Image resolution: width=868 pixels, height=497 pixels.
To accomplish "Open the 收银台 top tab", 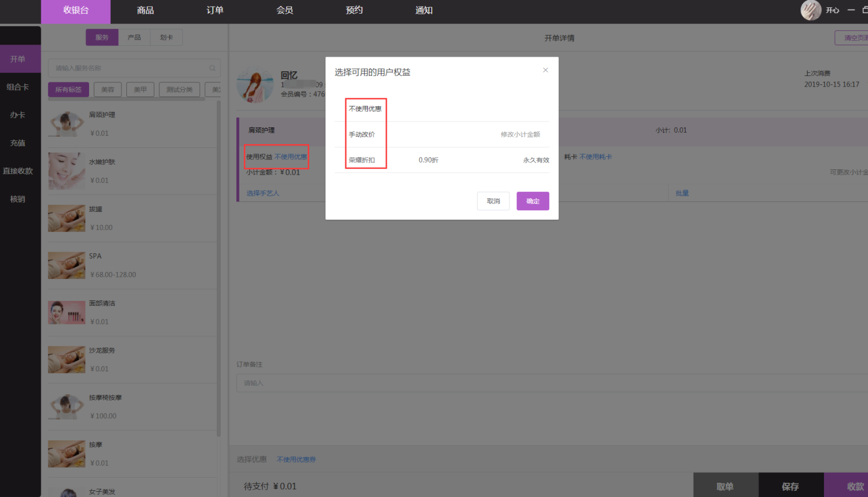I will [76, 10].
